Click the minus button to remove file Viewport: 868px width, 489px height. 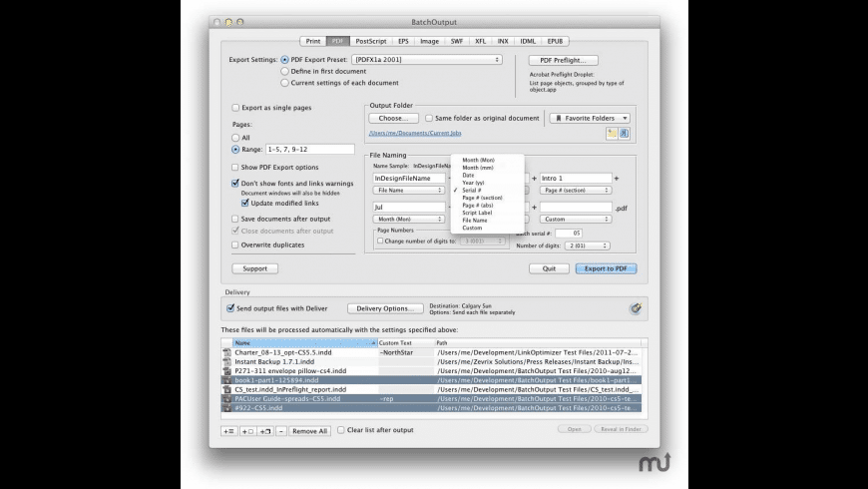(281, 431)
